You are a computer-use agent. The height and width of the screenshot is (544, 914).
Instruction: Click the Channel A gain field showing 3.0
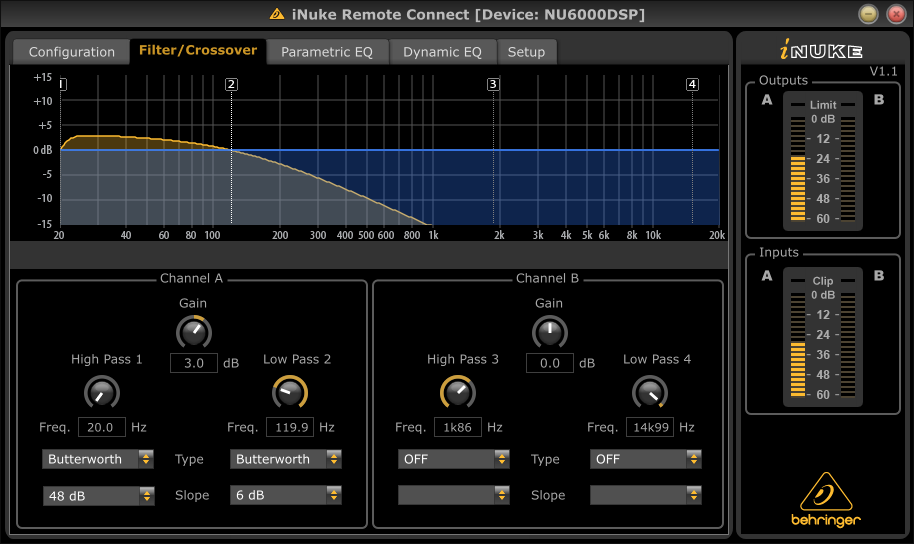[194, 363]
